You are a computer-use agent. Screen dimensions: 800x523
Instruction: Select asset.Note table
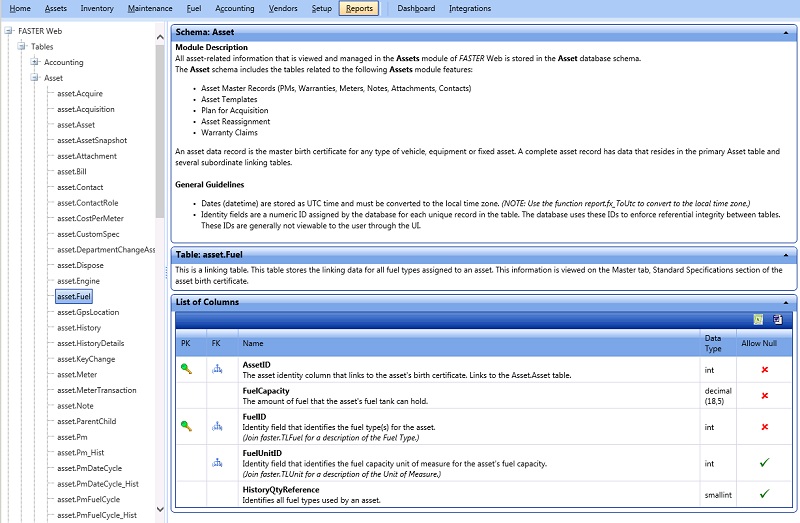[76, 406]
